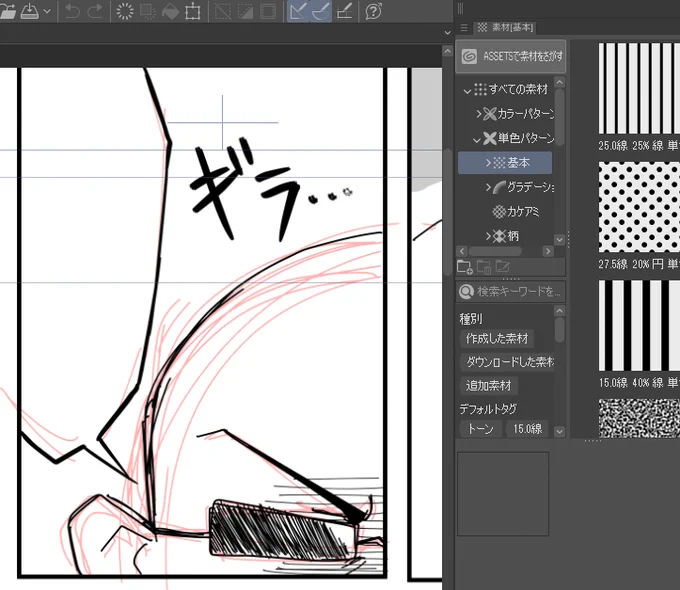The width and height of the screenshot is (680, 590).
Task: Click the tree scroll-down arrow
Action: click(559, 239)
